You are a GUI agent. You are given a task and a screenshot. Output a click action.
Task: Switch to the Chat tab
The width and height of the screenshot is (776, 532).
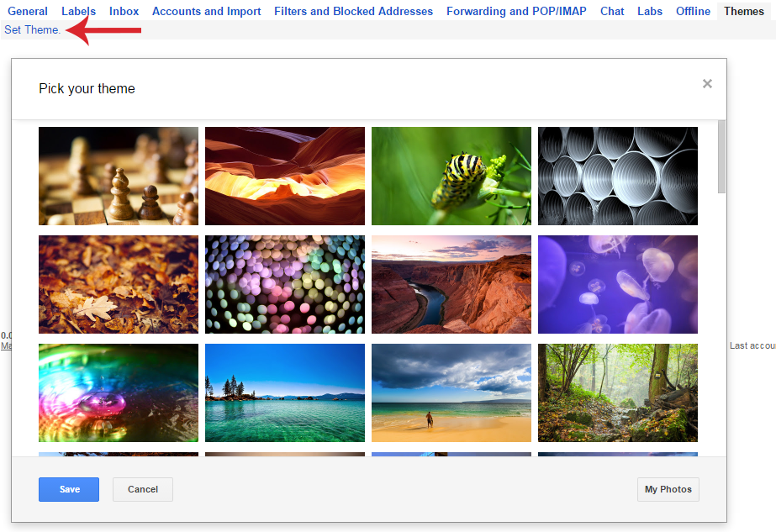(x=612, y=11)
